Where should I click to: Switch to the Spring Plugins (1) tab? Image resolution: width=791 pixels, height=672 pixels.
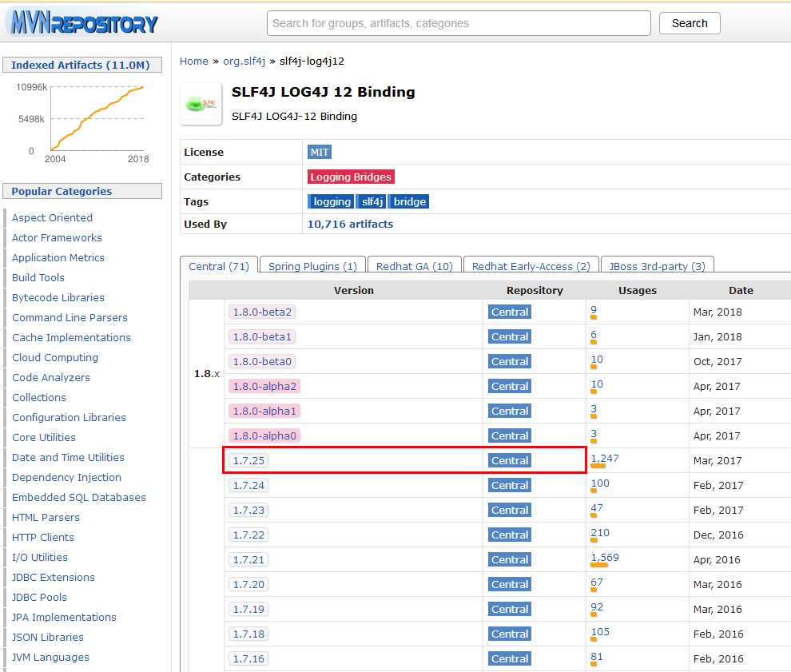coord(312,266)
